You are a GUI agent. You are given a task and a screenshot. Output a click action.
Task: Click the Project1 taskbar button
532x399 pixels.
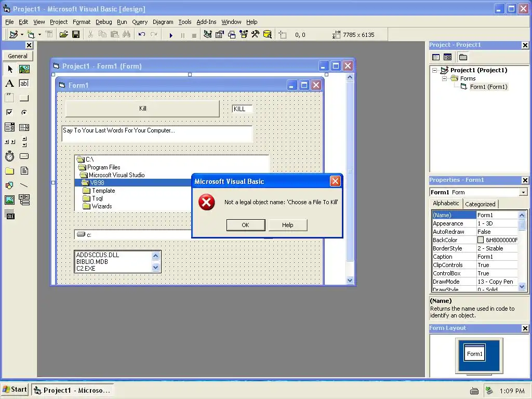click(72, 390)
